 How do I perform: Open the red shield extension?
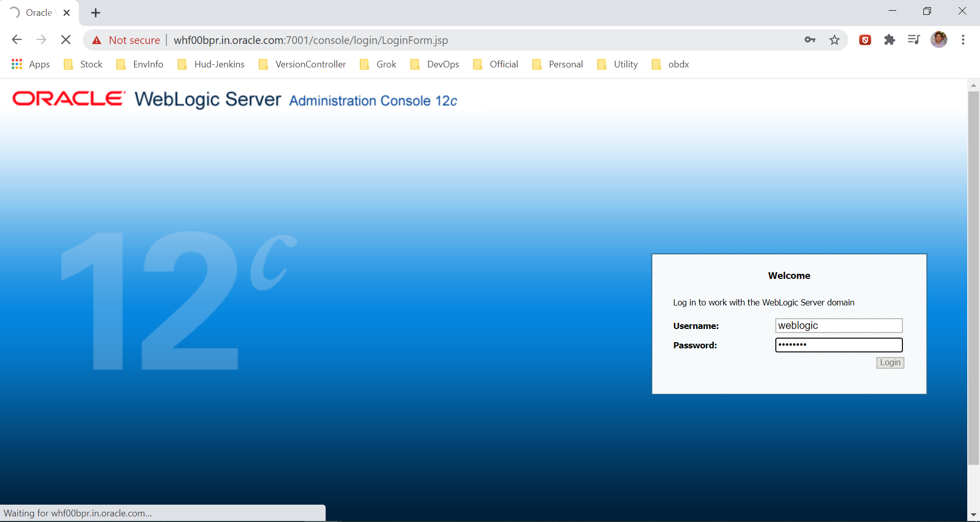tap(865, 40)
